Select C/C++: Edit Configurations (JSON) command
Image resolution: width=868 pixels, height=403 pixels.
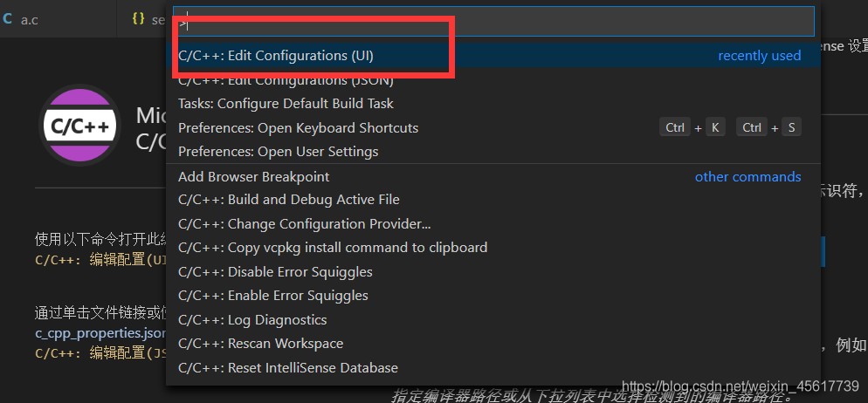[x=493, y=80]
